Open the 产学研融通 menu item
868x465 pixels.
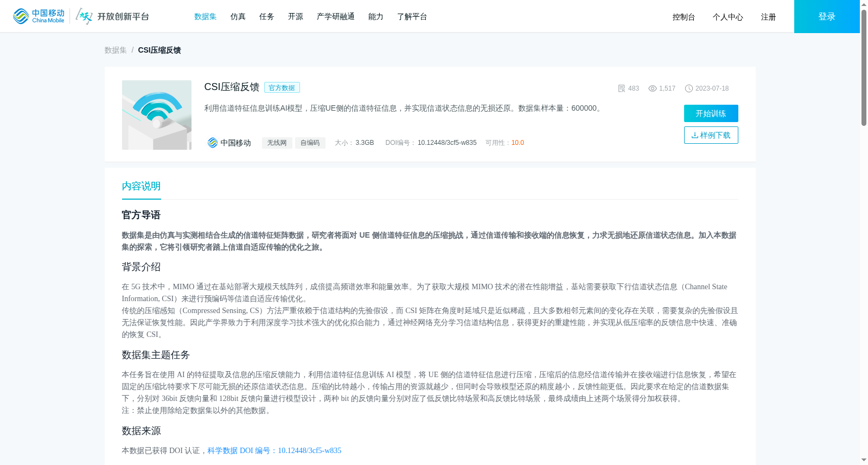pyautogui.click(x=336, y=17)
